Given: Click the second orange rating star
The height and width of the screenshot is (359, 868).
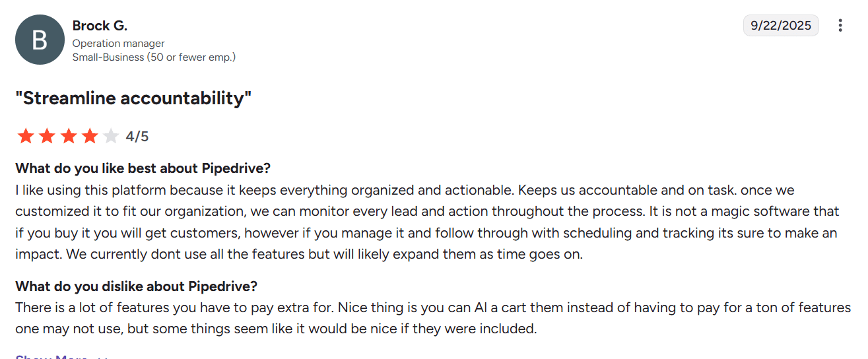Looking at the screenshot, I should click(47, 137).
